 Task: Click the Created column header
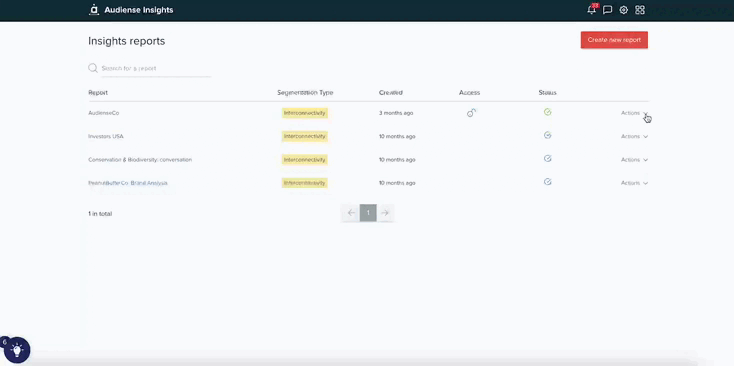(x=391, y=93)
